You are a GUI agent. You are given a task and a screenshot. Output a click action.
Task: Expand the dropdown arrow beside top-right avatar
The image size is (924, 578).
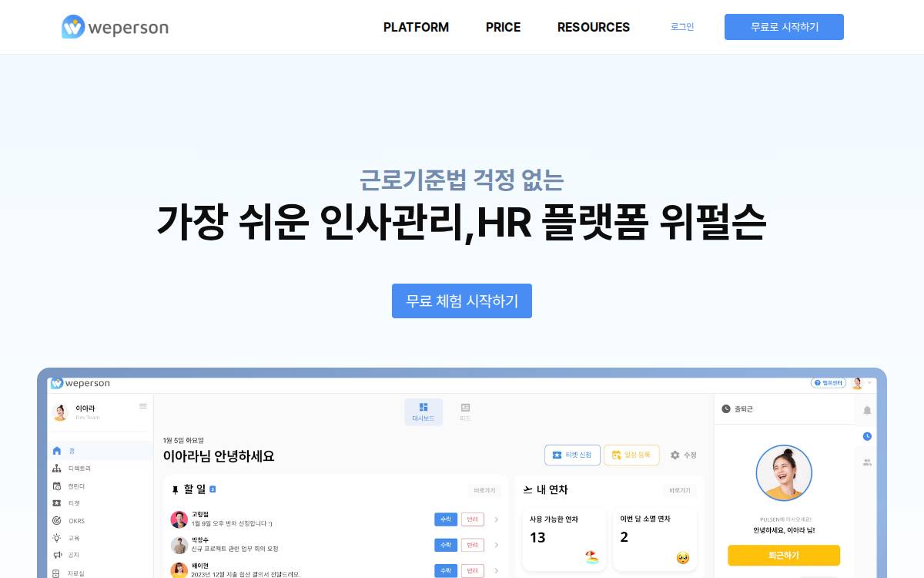click(x=870, y=382)
